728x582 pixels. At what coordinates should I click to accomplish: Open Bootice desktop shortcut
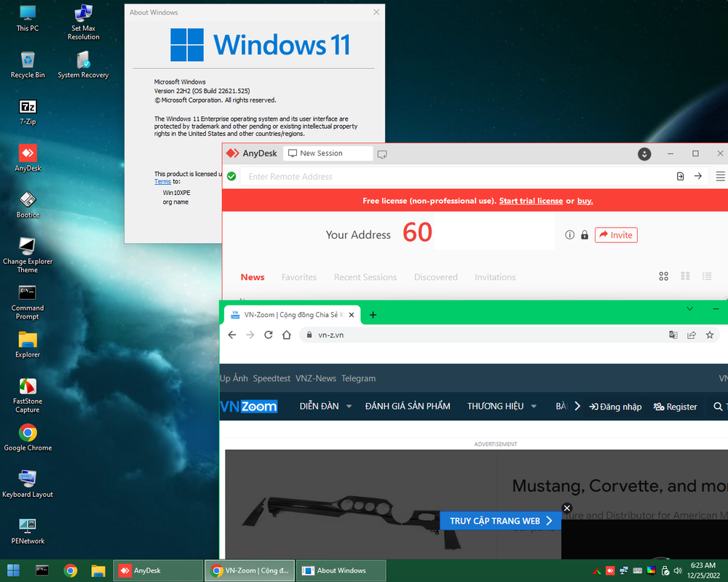point(28,205)
